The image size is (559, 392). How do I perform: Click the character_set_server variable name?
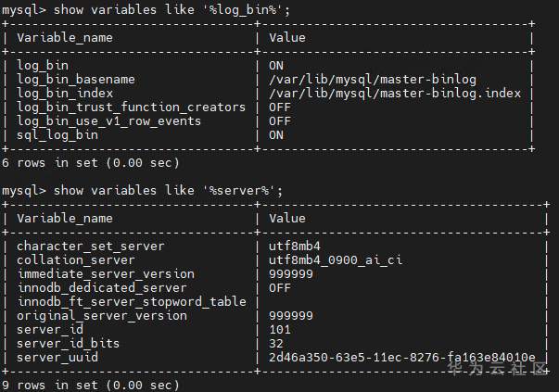coord(91,247)
